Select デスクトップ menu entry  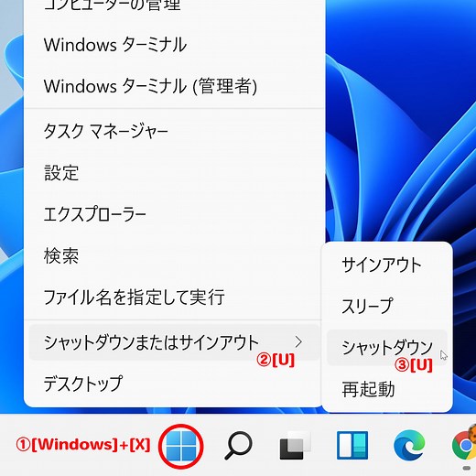click(x=174, y=384)
